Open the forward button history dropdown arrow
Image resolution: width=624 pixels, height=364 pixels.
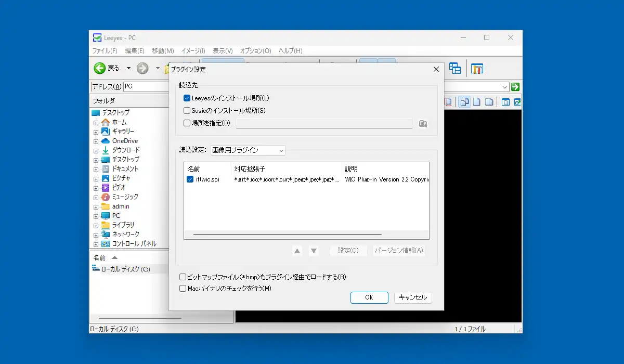[158, 68]
